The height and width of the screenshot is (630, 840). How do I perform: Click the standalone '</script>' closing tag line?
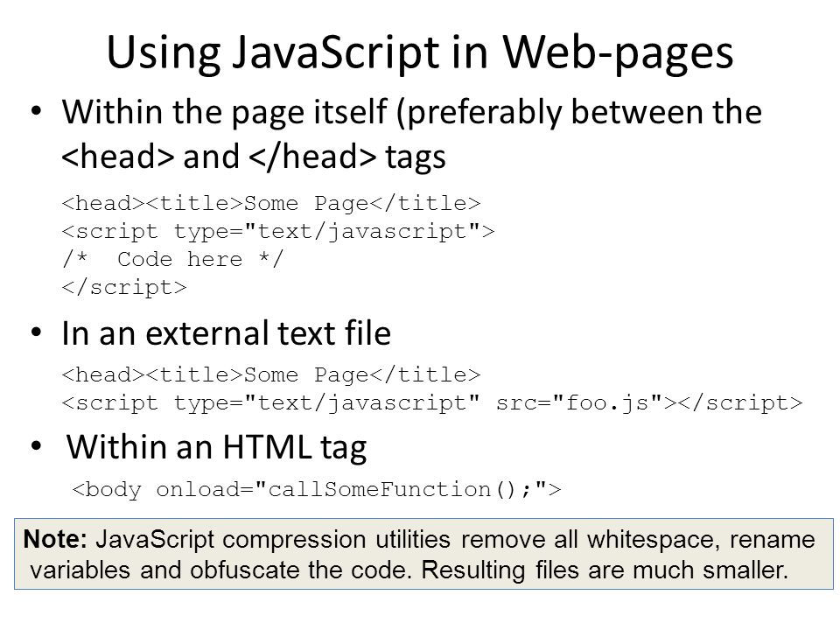pyautogui.click(x=124, y=288)
